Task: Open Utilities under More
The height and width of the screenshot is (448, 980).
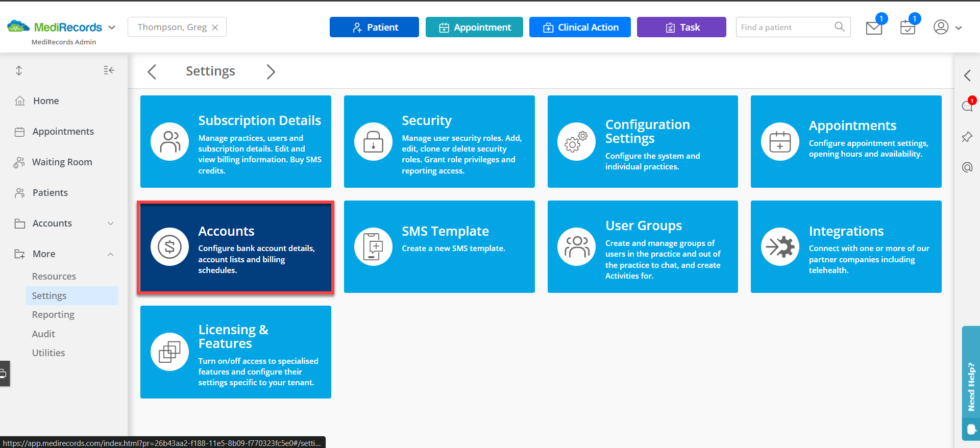Action: point(48,353)
